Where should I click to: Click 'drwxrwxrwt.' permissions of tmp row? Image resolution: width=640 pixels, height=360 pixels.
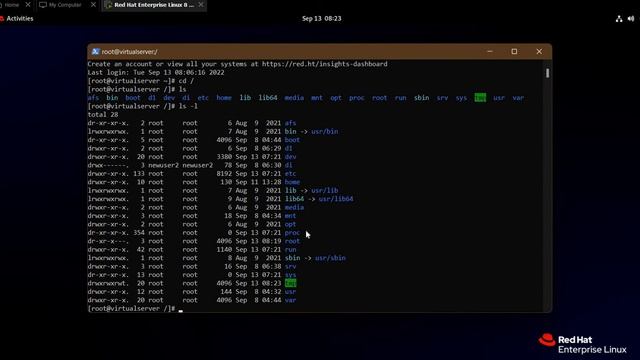click(x=108, y=283)
